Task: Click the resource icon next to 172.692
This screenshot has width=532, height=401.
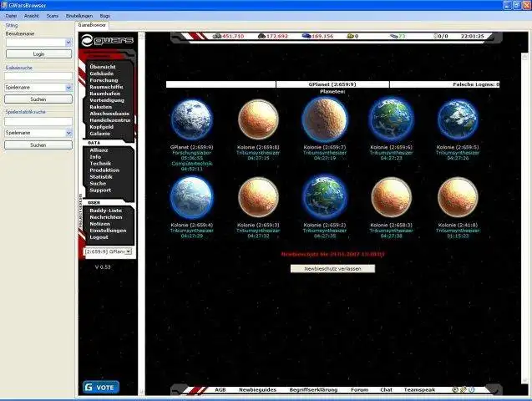Action: coord(261,36)
